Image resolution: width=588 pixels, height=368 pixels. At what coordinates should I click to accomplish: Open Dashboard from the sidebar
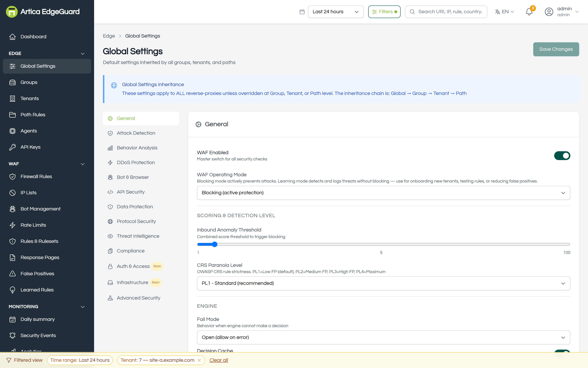coord(47,36)
